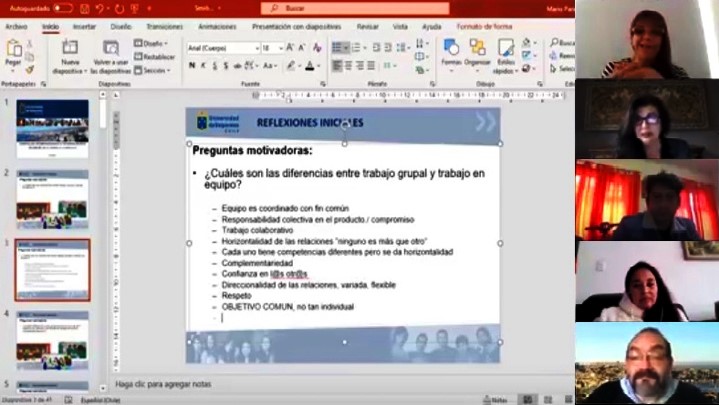Open Presentación con diapositivas tab

click(296, 27)
